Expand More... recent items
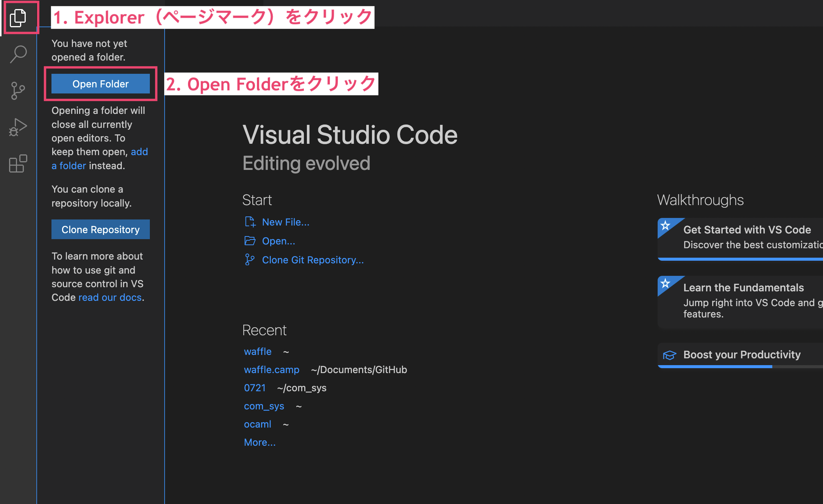The width and height of the screenshot is (823, 504). [260, 442]
